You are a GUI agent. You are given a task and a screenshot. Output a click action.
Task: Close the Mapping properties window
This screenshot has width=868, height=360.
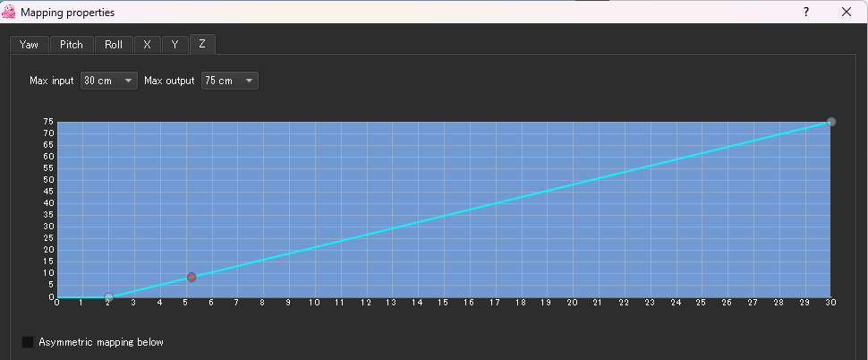(847, 12)
